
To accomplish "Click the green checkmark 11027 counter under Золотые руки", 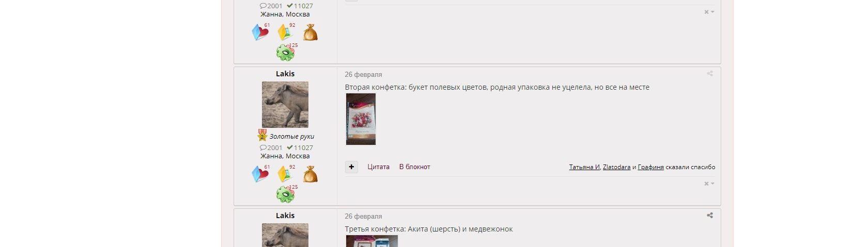I will 300,147.
